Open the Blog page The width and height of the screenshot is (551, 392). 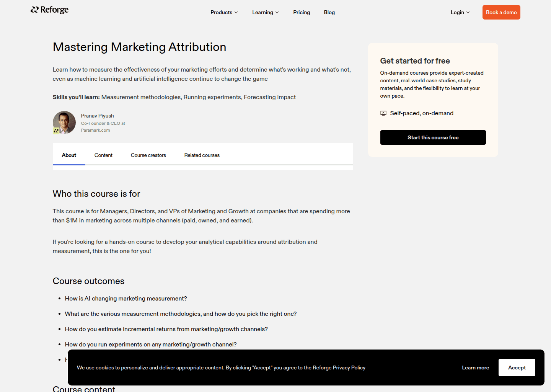[x=329, y=12]
